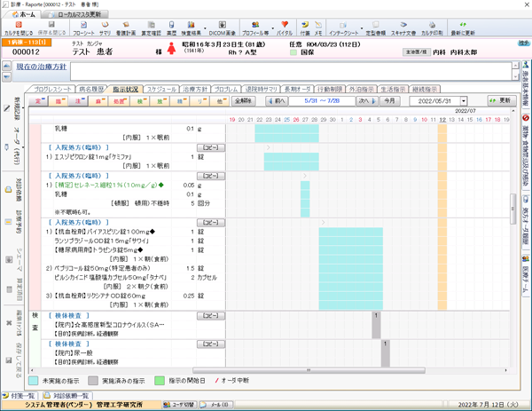Toggle the 注 order filter button
532x411 pixels.
coord(78,101)
